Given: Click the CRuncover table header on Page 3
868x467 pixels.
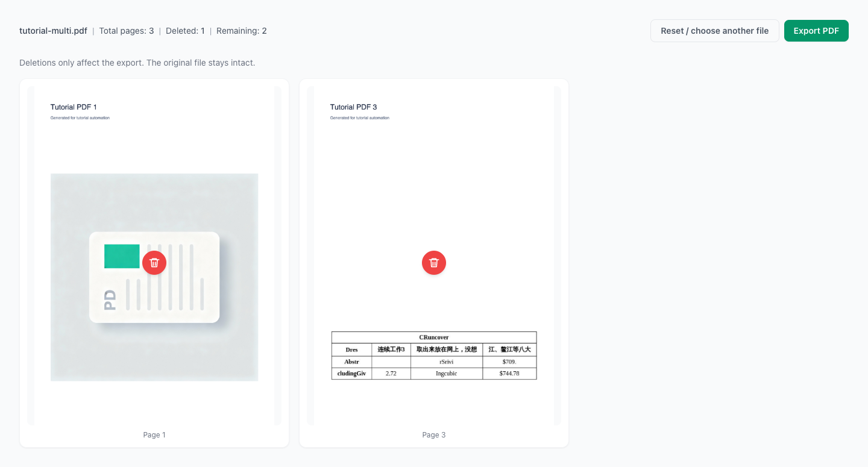Looking at the screenshot, I should [434, 337].
